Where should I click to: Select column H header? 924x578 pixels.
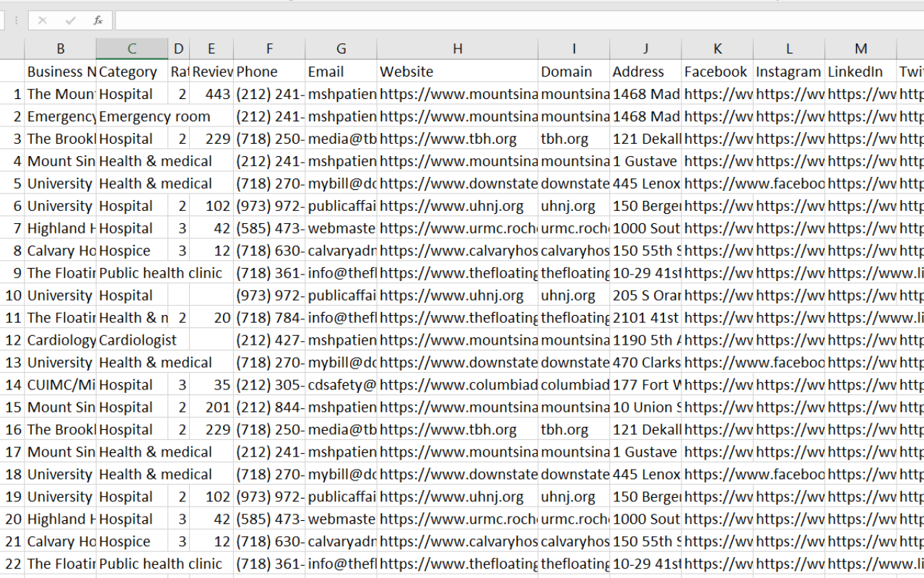click(458, 48)
